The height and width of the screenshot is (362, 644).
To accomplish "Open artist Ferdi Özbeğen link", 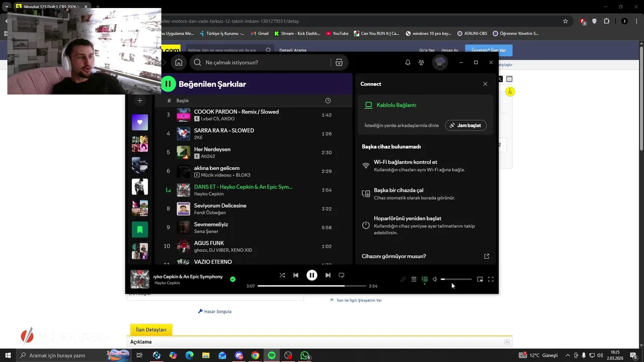I will 210,213.
